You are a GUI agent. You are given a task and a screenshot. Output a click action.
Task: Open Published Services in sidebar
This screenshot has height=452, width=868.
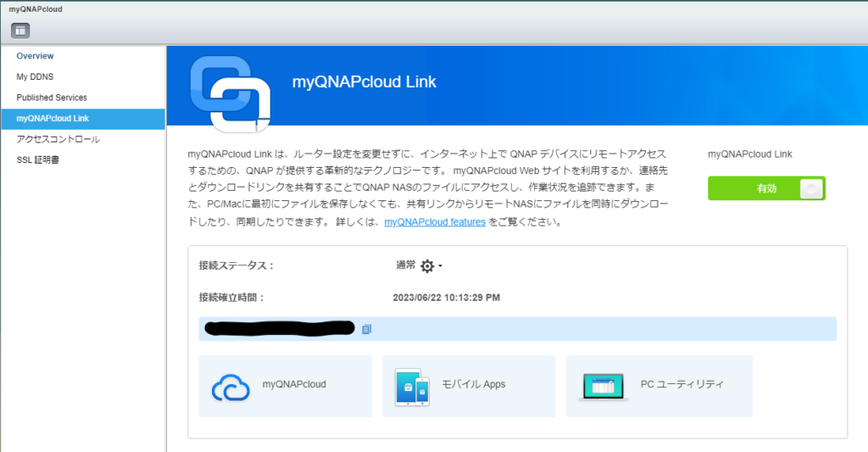coord(52,98)
